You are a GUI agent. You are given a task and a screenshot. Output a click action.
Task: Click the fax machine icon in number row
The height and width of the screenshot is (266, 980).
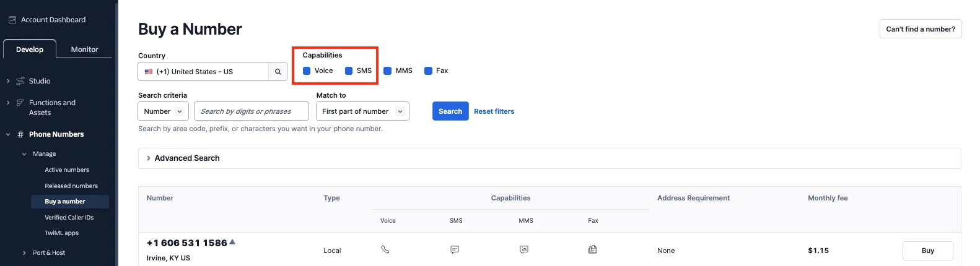coord(593,250)
